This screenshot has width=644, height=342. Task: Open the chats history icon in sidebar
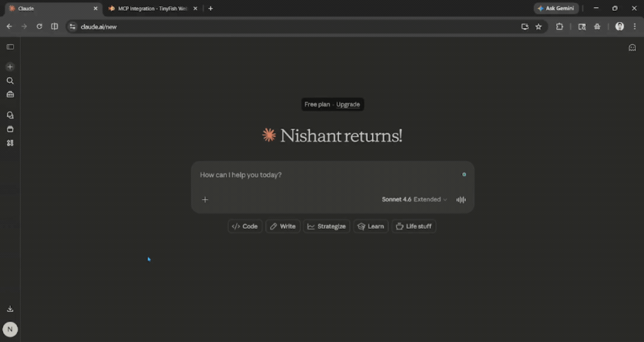click(10, 115)
